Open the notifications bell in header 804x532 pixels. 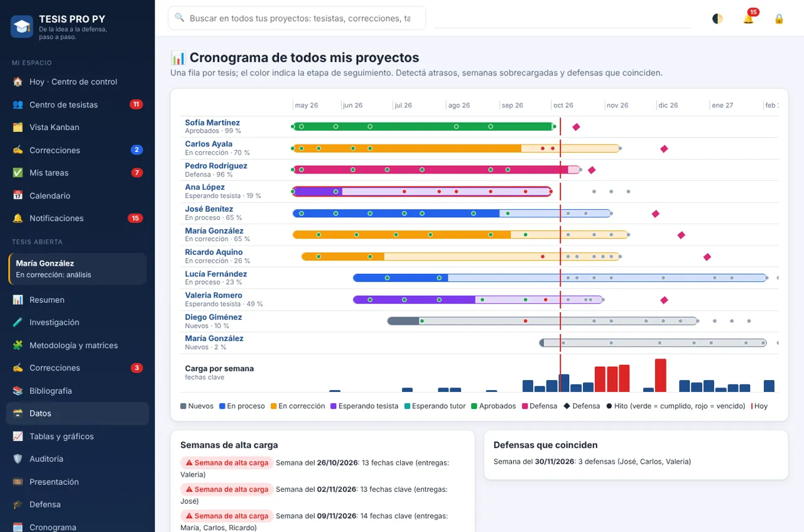[x=748, y=19]
